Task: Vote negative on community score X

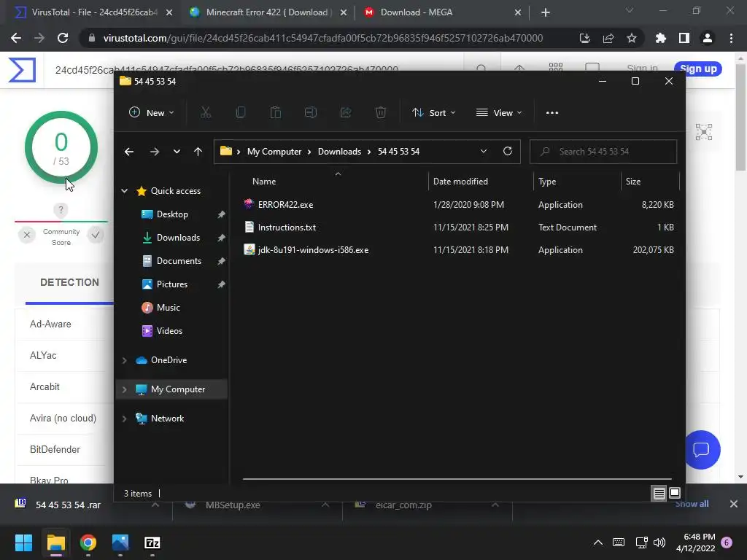Action: point(27,235)
